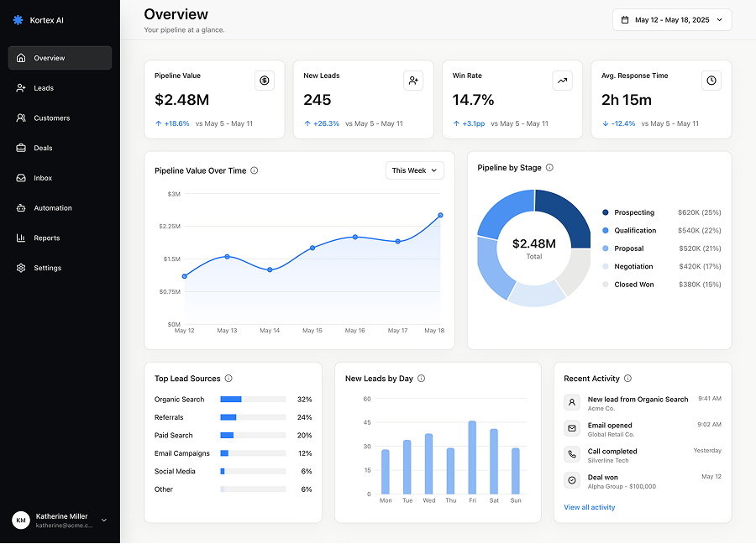Click the Call completed activity title
The height and width of the screenshot is (544, 756).
point(612,451)
